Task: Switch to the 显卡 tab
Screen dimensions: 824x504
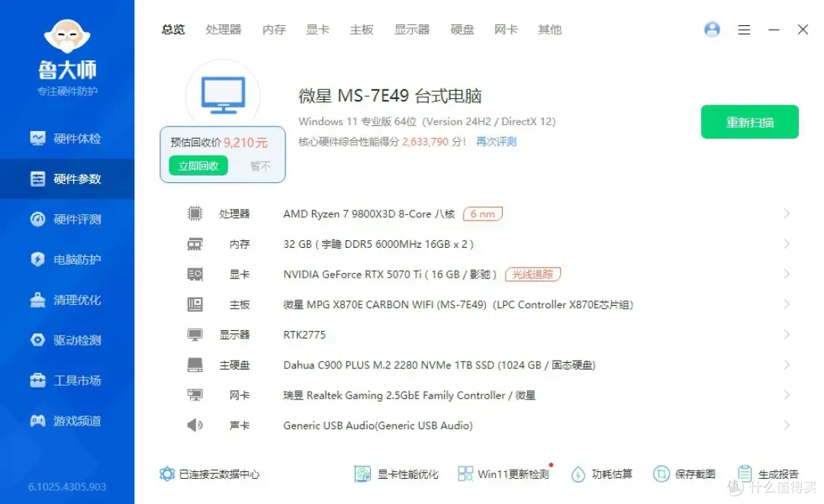Action: 317,30
